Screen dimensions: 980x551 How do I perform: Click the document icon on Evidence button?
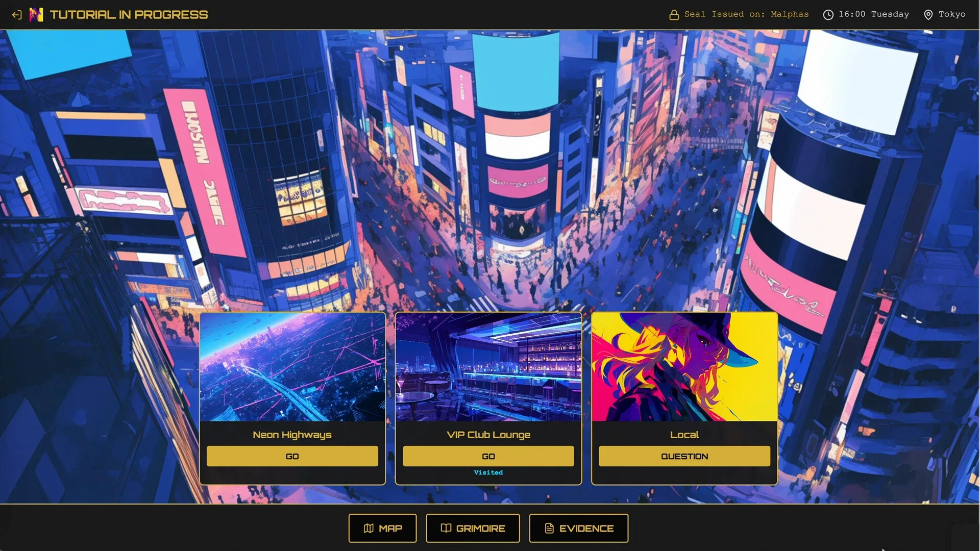549,529
